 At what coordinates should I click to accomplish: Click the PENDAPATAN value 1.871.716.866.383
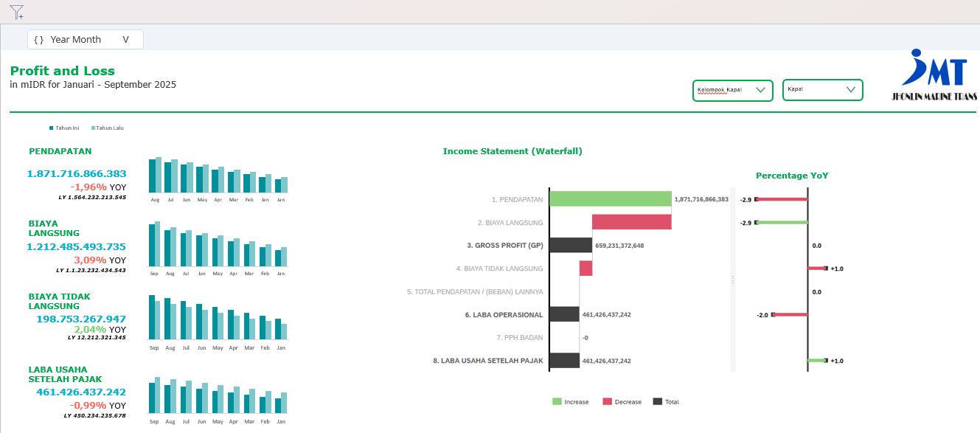point(77,174)
